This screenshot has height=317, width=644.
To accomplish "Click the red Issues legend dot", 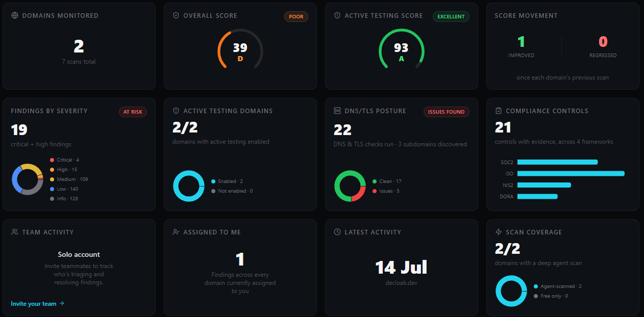I will pos(375,191).
